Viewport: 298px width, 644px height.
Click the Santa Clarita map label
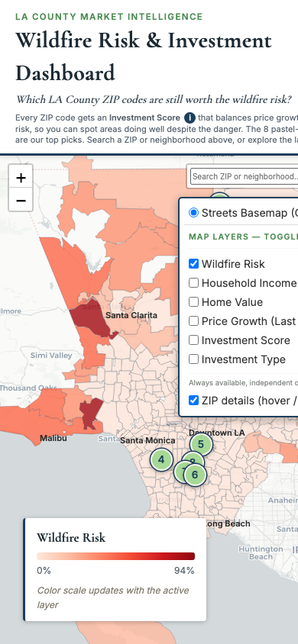click(131, 315)
